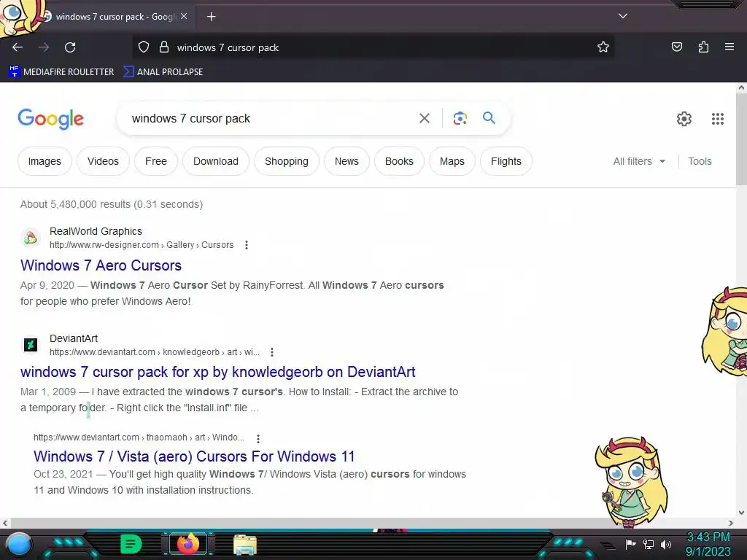
Task: Expand the list all tabs chevron
Action: 623,16
